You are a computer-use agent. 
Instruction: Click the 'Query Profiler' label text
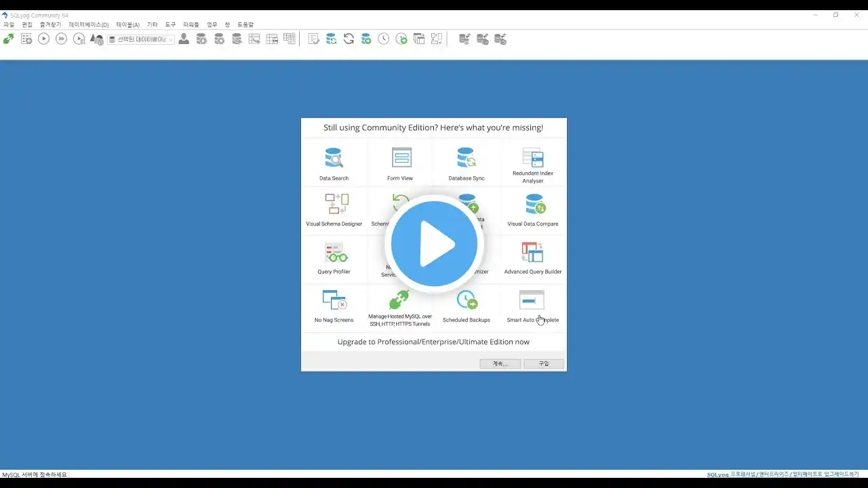pos(334,272)
